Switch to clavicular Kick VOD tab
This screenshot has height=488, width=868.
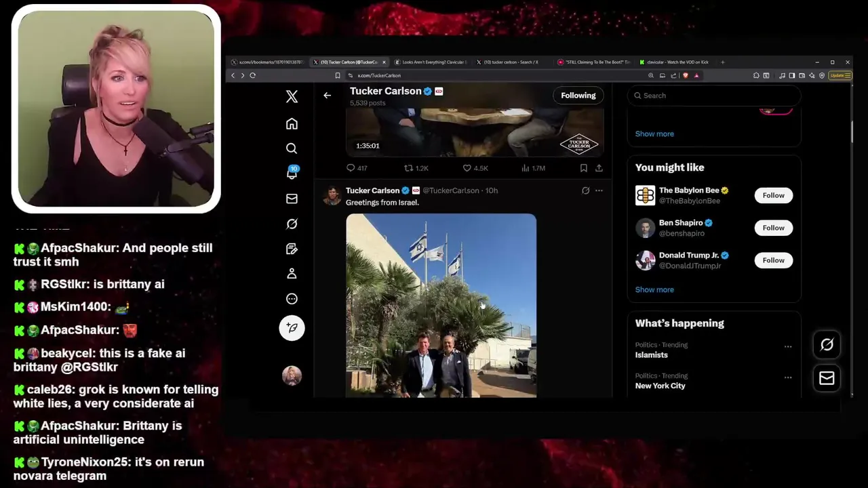tap(675, 62)
